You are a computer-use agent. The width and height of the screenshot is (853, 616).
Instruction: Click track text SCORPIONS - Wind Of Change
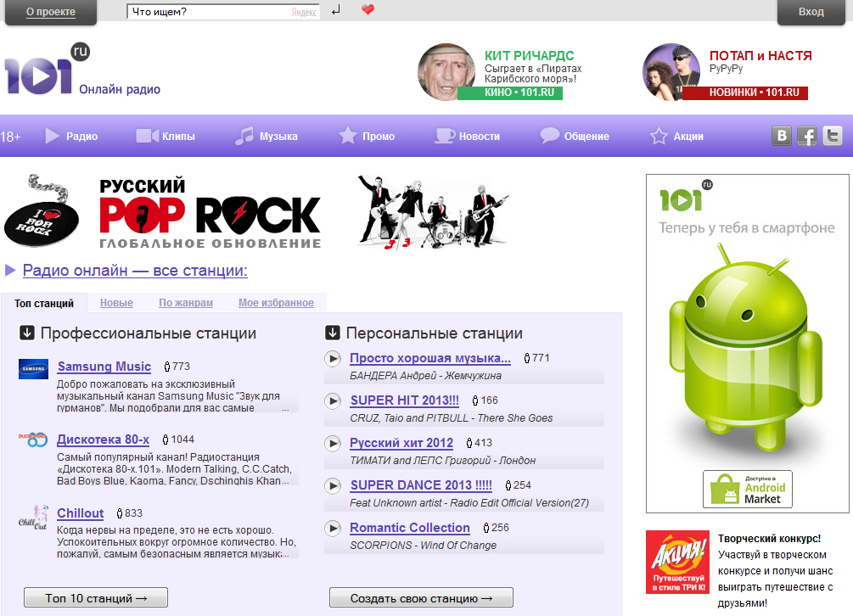[424, 546]
